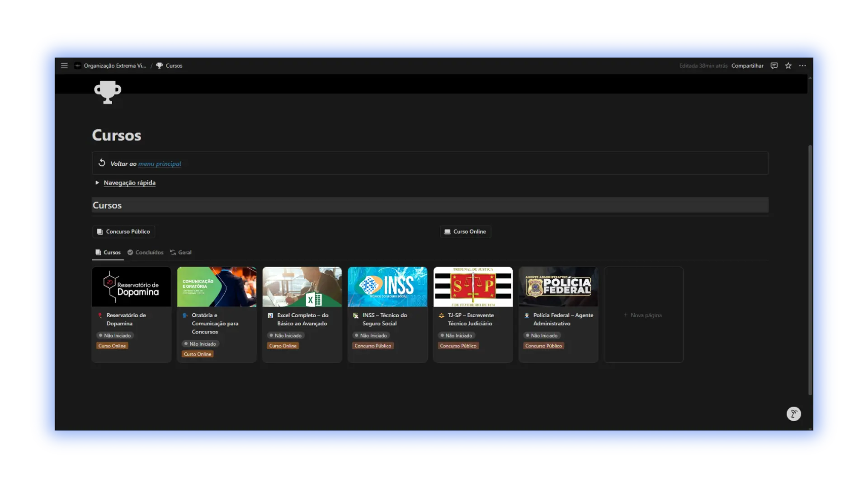Open the three-dot page options menu

coord(802,66)
